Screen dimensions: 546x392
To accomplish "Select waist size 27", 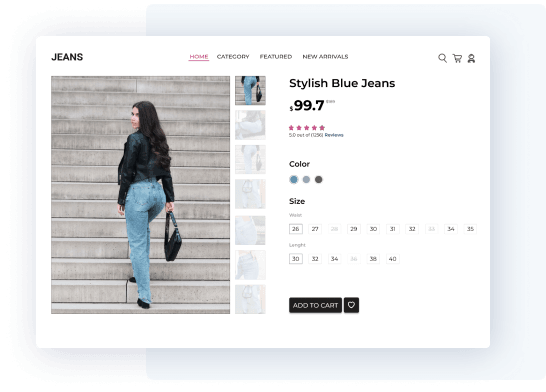I will click(x=315, y=229).
